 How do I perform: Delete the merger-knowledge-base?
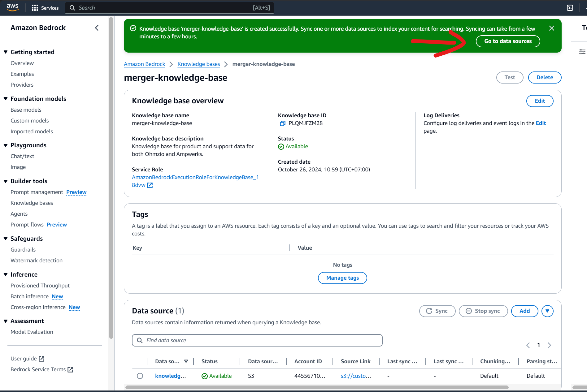545,77
